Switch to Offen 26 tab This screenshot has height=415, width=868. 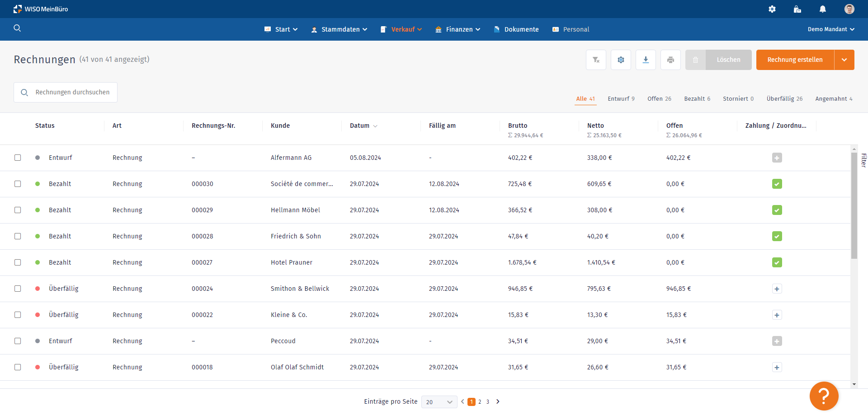coord(659,98)
